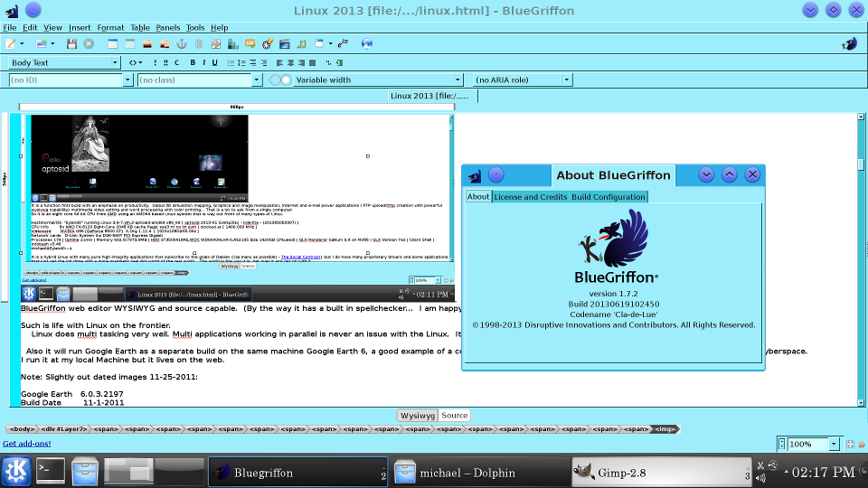The image size is (868, 488).
Task: Insert a MathML formula icon
Action: tap(344, 43)
